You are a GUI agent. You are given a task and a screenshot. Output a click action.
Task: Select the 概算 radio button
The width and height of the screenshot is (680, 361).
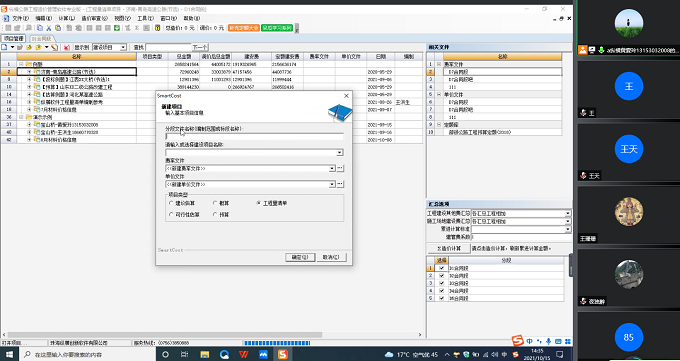(x=215, y=203)
